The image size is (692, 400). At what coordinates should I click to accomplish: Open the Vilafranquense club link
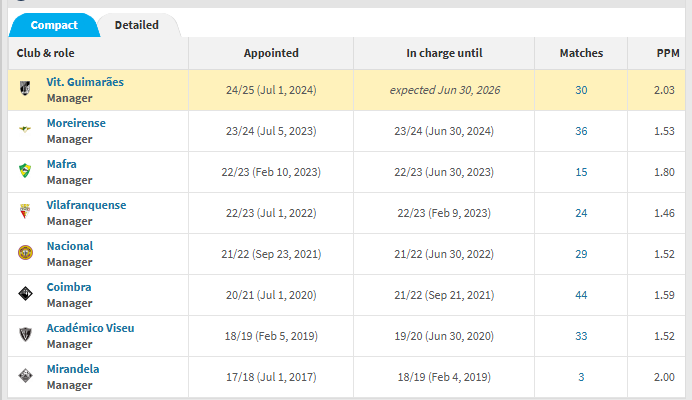tap(86, 205)
